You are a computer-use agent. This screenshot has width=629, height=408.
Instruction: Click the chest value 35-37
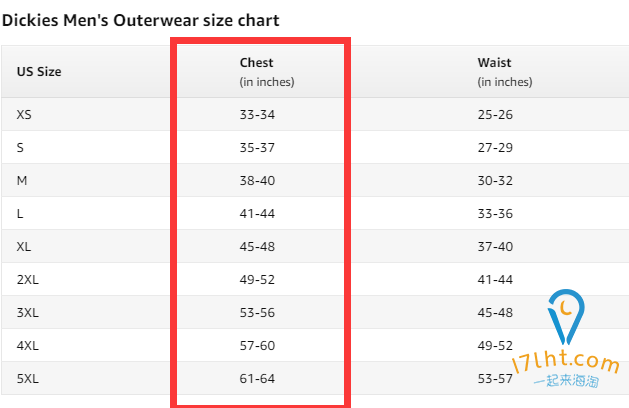point(257,148)
